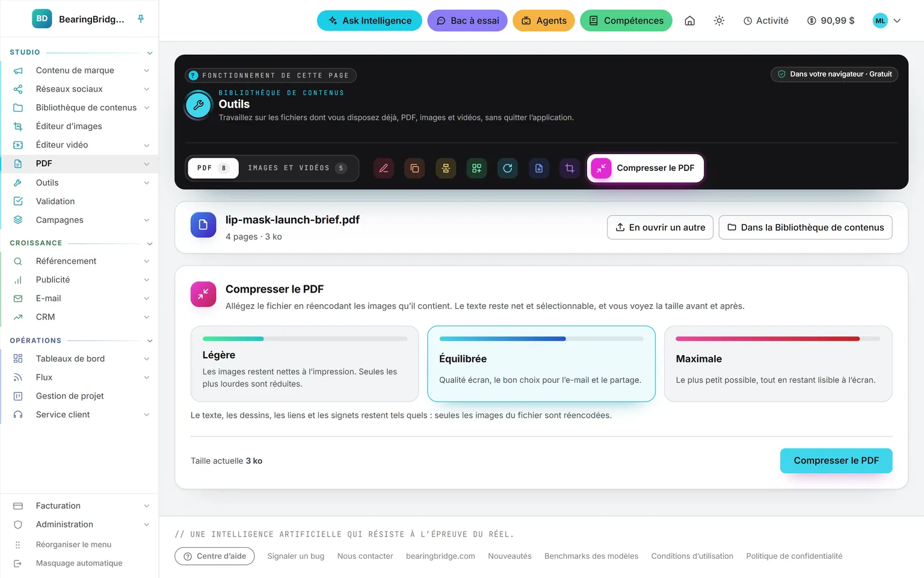Click the Éditeur d'images crop icon
Image resolution: width=924 pixels, height=578 pixels.
[18, 126]
